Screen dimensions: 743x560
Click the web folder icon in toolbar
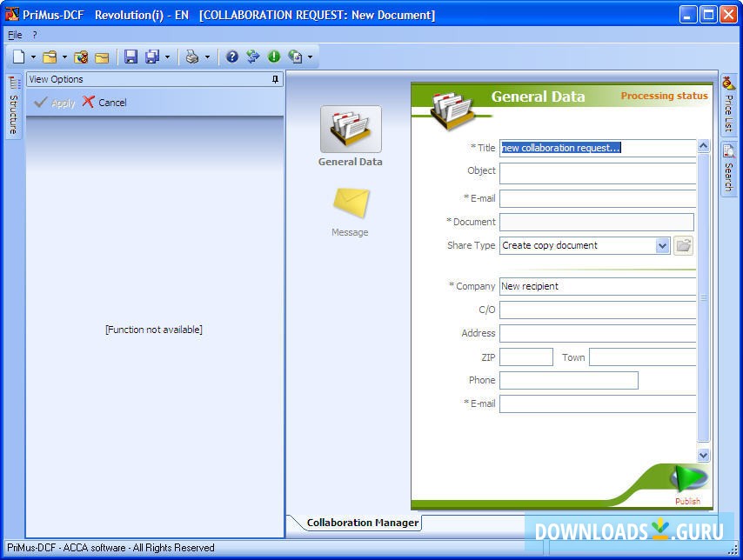(81, 57)
